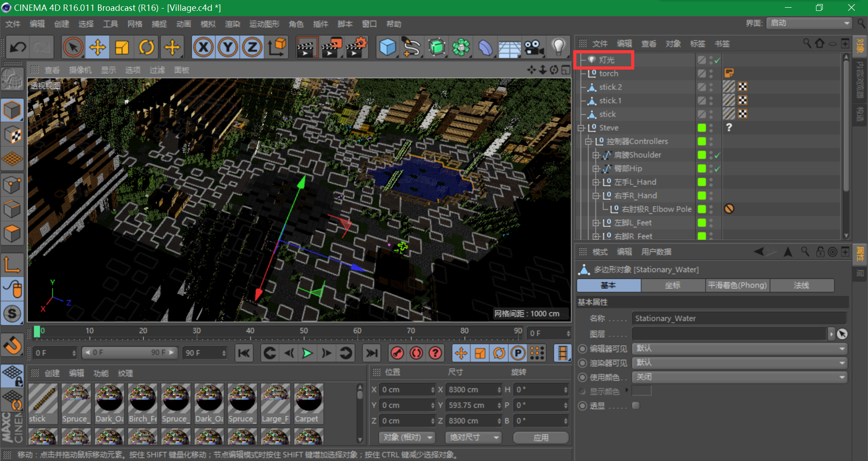Open the 渲染 menu

232,24
